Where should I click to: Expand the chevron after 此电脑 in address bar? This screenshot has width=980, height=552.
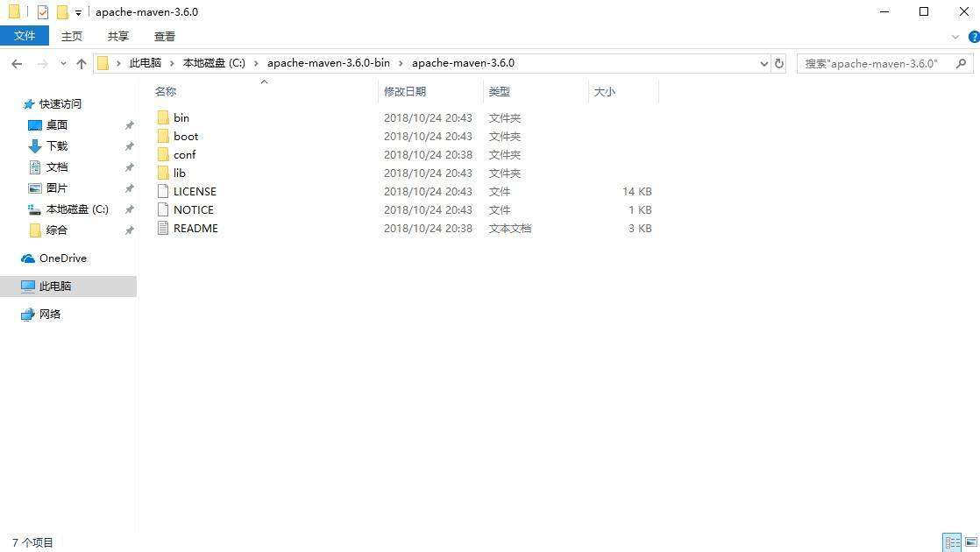tap(173, 63)
